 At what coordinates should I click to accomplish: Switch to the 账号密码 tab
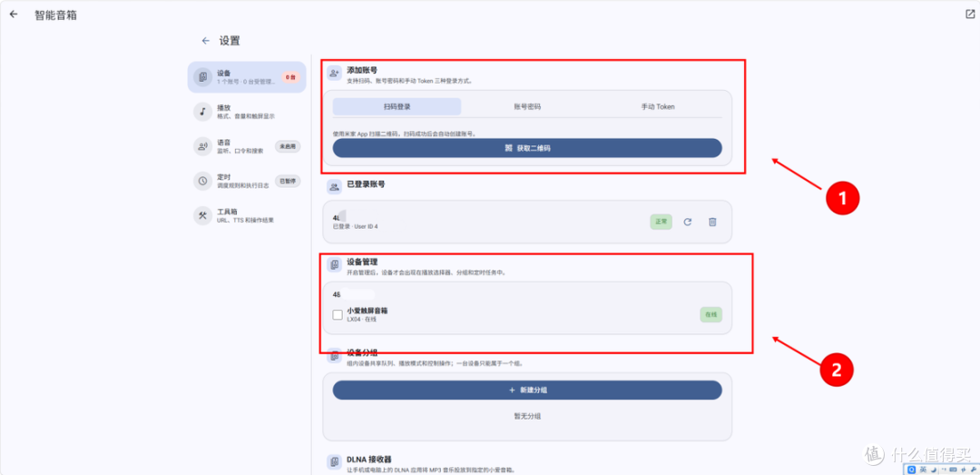527,106
